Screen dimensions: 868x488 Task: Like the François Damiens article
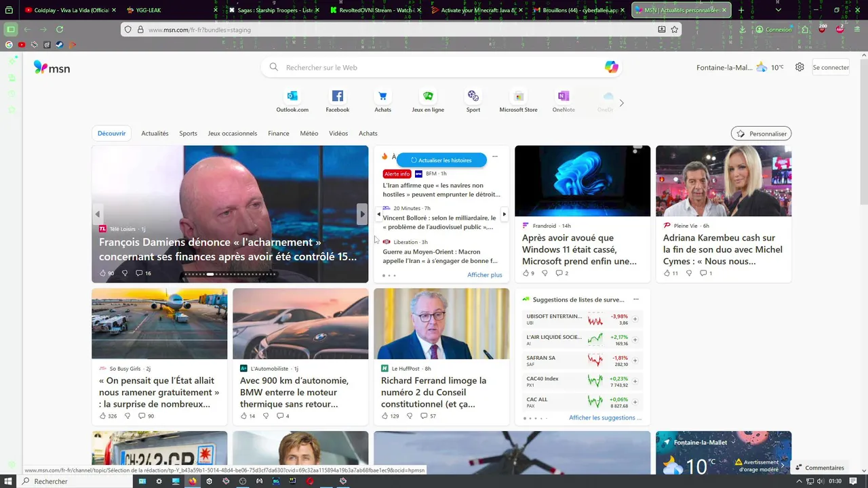pos(106,273)
